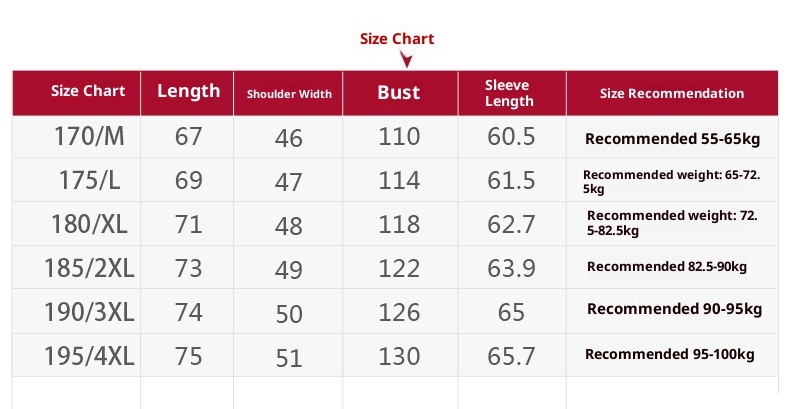This screenshot has width=790, height=409.
Task: Click the sleeve length value 62.7
Action: (x=511, y=224)
